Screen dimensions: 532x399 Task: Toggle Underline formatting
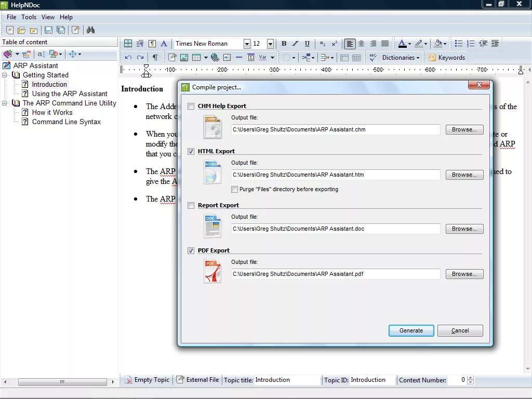coord(307,44)
